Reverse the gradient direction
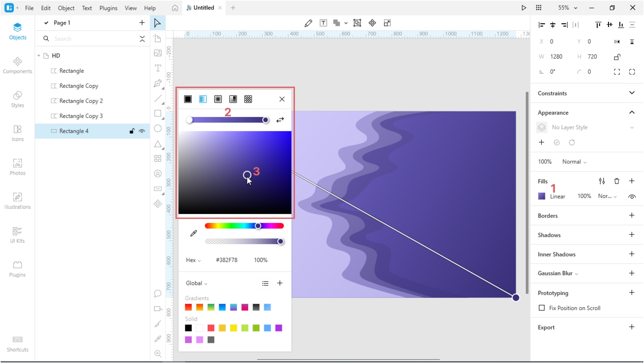 280,120
